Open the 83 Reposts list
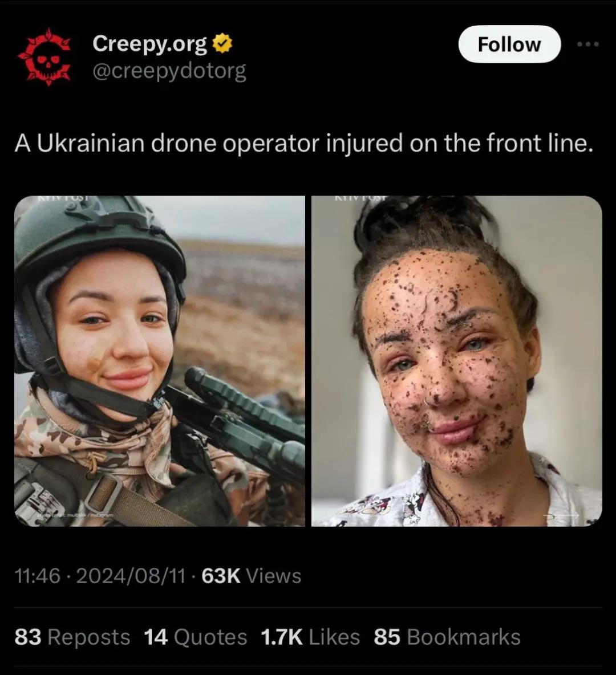Screen dimensions: 616x675 [72, 637]
